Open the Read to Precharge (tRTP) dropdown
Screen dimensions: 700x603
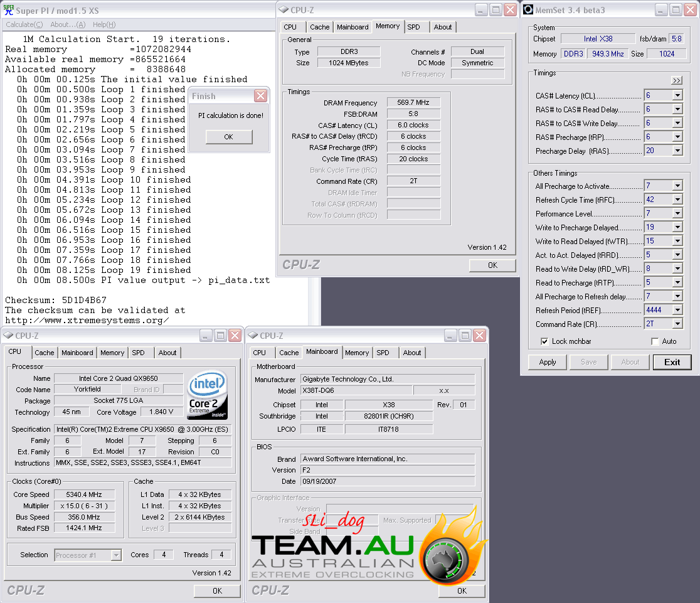(x=677, y=283)
